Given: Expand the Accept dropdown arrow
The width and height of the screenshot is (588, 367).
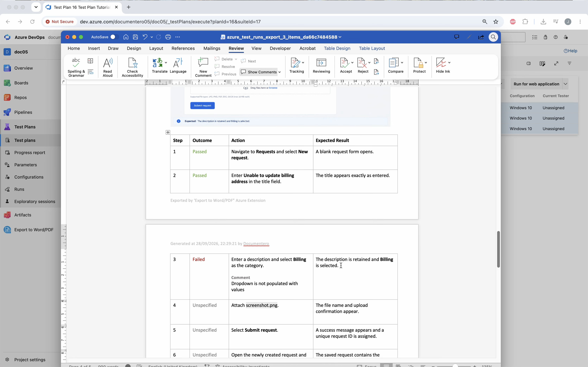Looking at the screenshot, I should [352, 63].
